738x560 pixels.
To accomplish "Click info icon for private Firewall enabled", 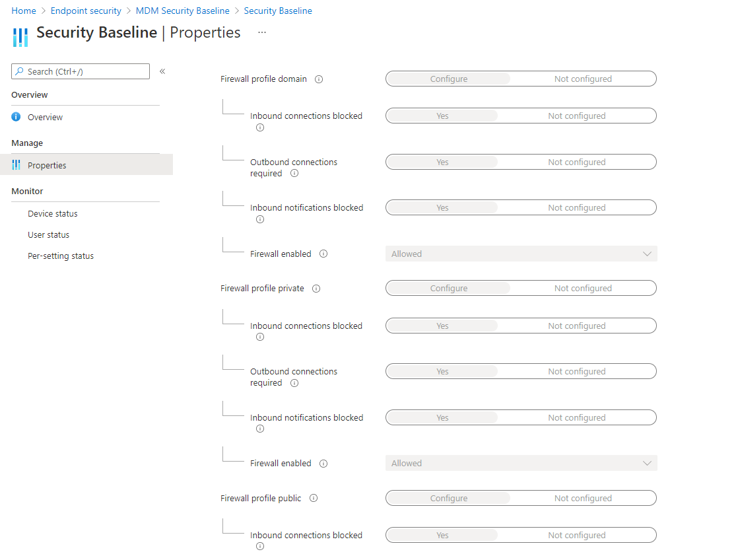I will pyautogui.click(x=323, y=464).
